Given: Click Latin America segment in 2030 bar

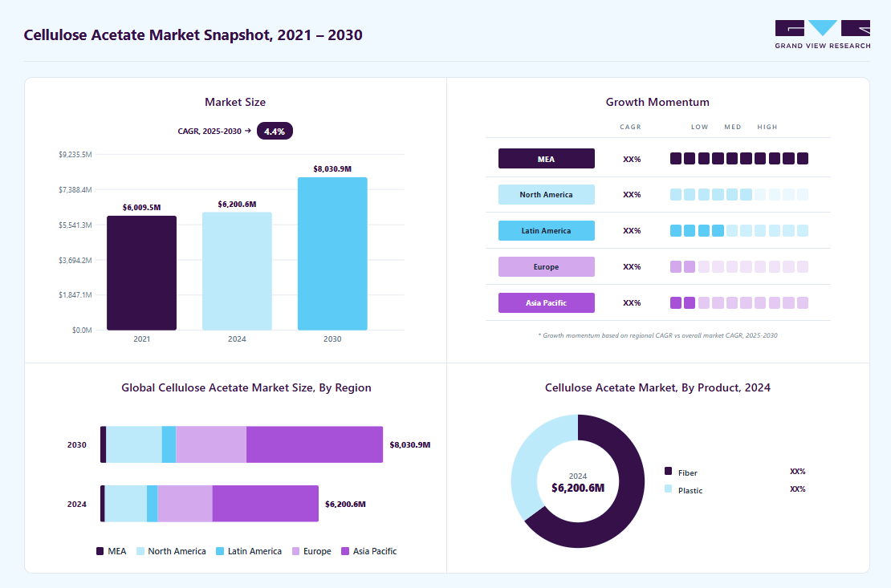Looking at the screenshot, I should coord(169,444).
